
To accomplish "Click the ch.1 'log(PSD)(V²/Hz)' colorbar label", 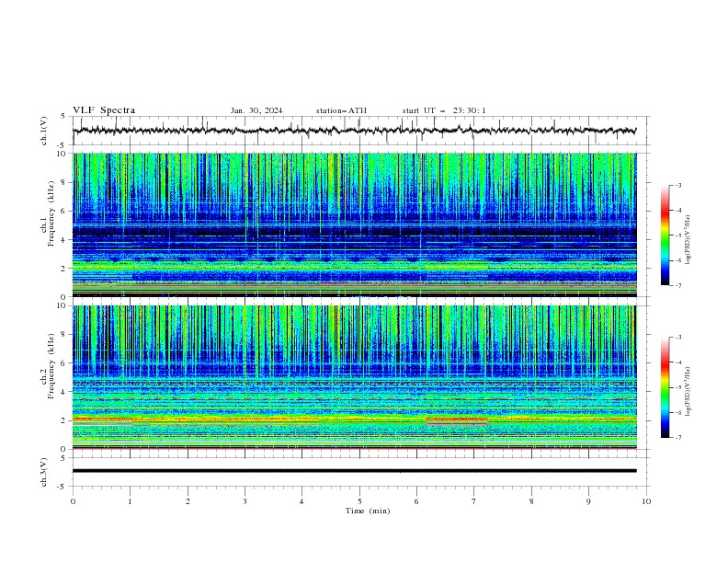I will 688,240.
